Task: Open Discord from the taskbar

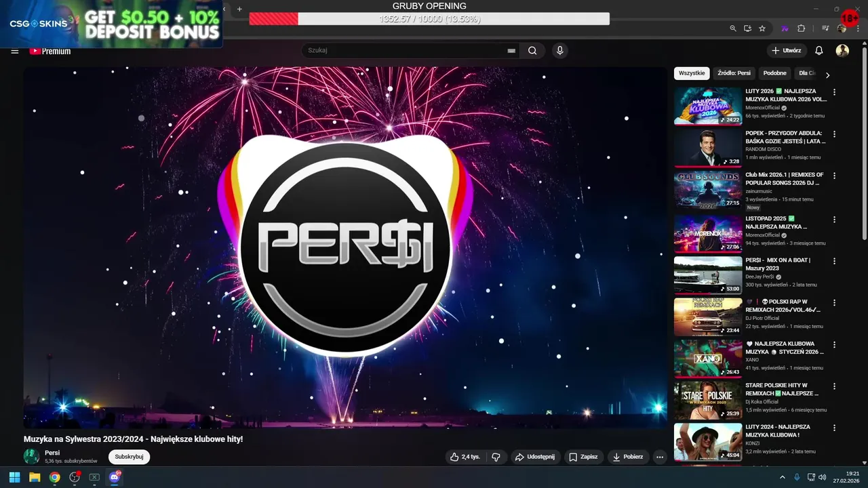Action: tap(114, 477)
